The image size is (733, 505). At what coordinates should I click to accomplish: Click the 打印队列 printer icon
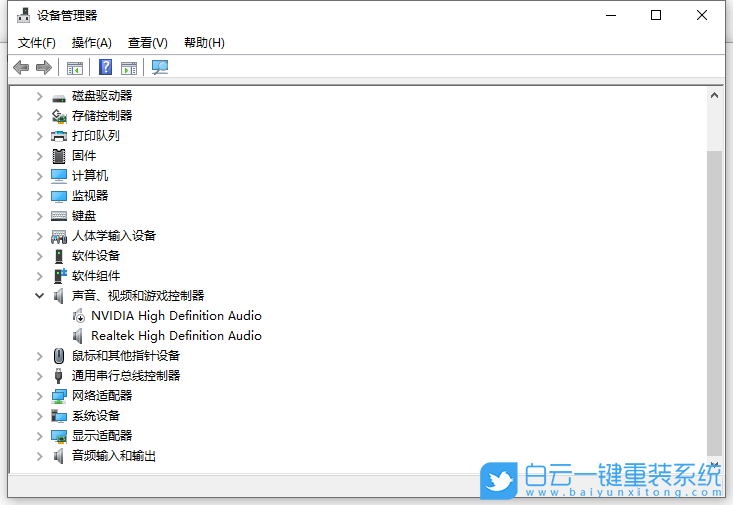click(x=59, y=136)
